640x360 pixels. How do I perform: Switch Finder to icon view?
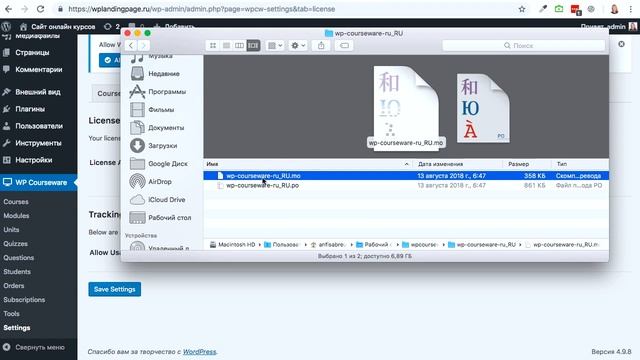pyautogui.click(x=213, y=45)
